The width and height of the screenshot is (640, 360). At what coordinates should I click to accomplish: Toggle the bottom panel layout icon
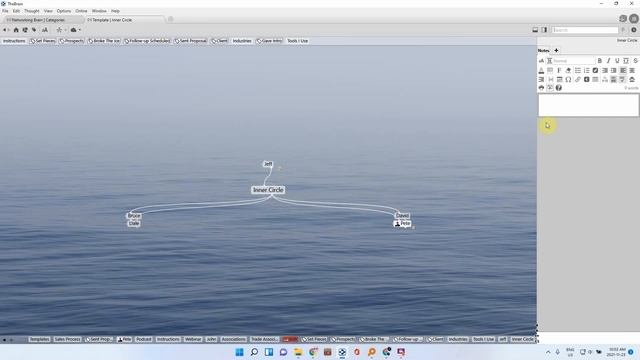(535, 30)
